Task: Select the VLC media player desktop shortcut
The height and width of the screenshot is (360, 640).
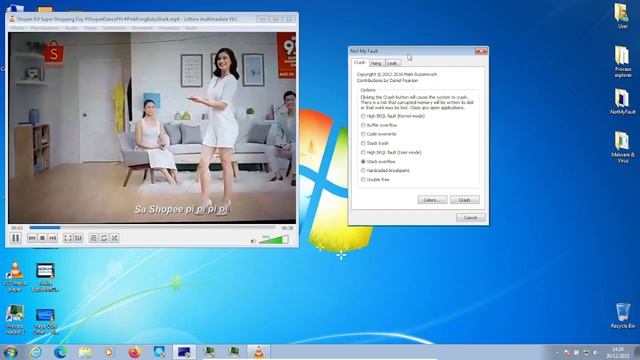Action: tap(15, 277)
